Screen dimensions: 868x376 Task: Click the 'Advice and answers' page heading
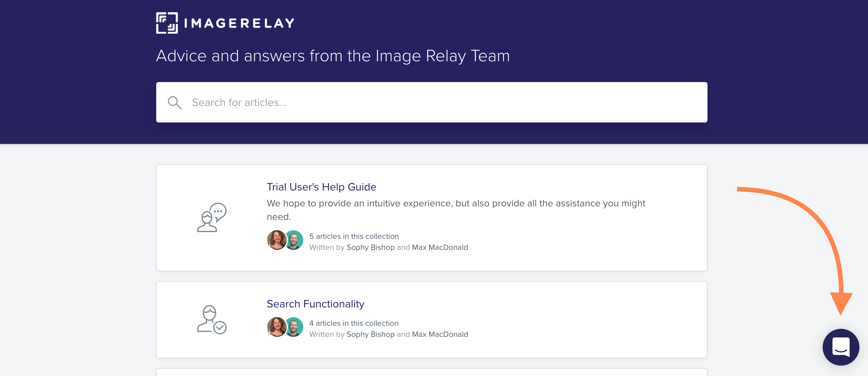(333, 56)
